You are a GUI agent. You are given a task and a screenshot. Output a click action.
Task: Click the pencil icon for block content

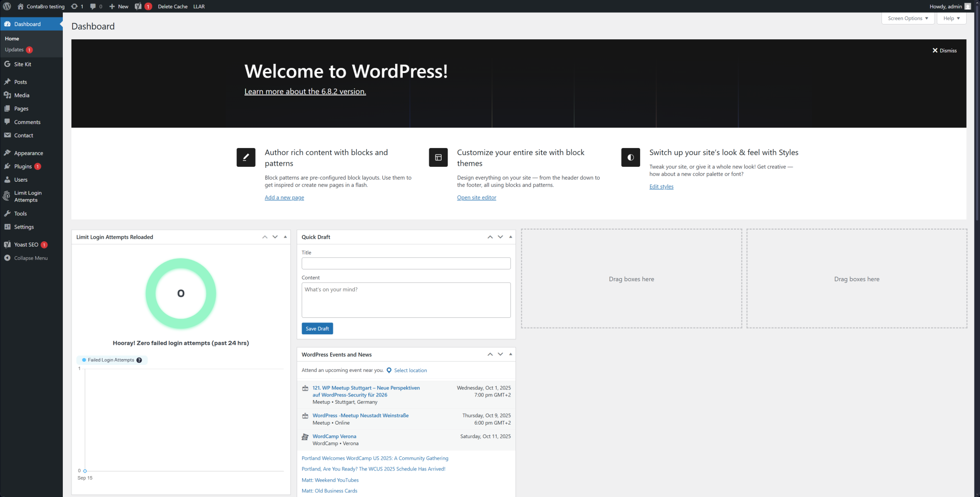pos(246,157)
